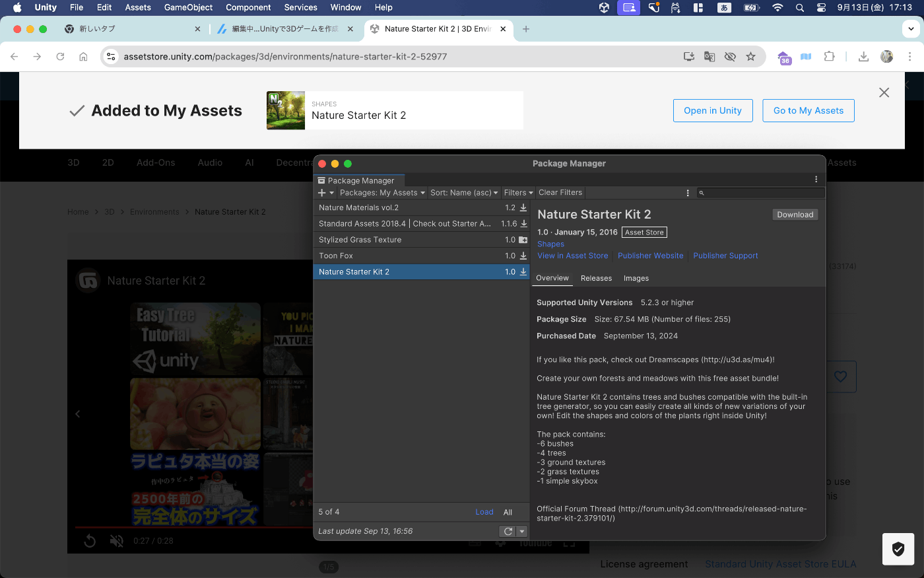Open the Packages: My Assets dropdown

(x=382, y=193)
